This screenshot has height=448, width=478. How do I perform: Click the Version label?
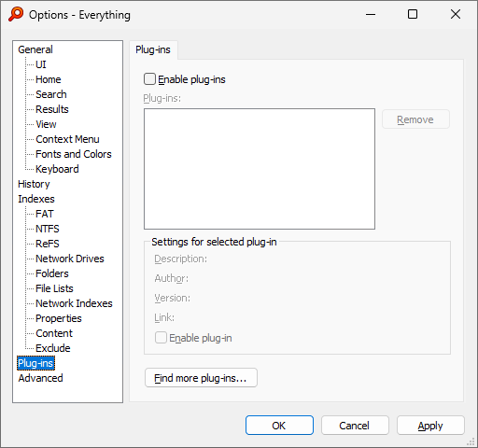click(173, 298)
